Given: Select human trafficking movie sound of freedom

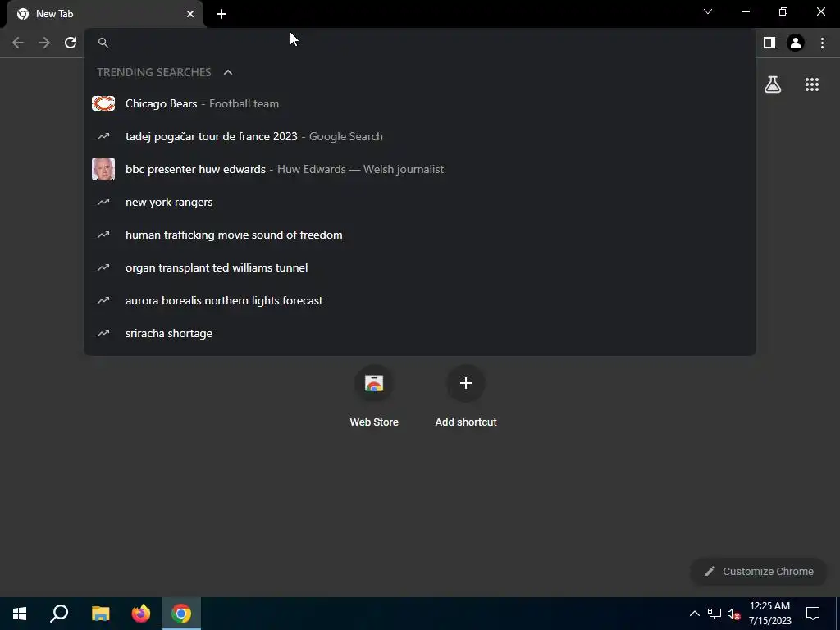Looking at the screenshot, I should pyautogui.click(x=419, y=235).
